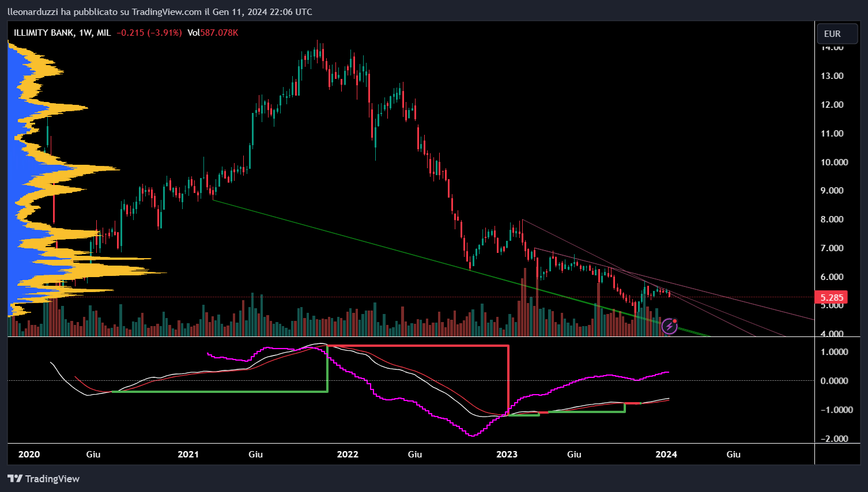Click the 12.00 price scale label

point(832,105)
